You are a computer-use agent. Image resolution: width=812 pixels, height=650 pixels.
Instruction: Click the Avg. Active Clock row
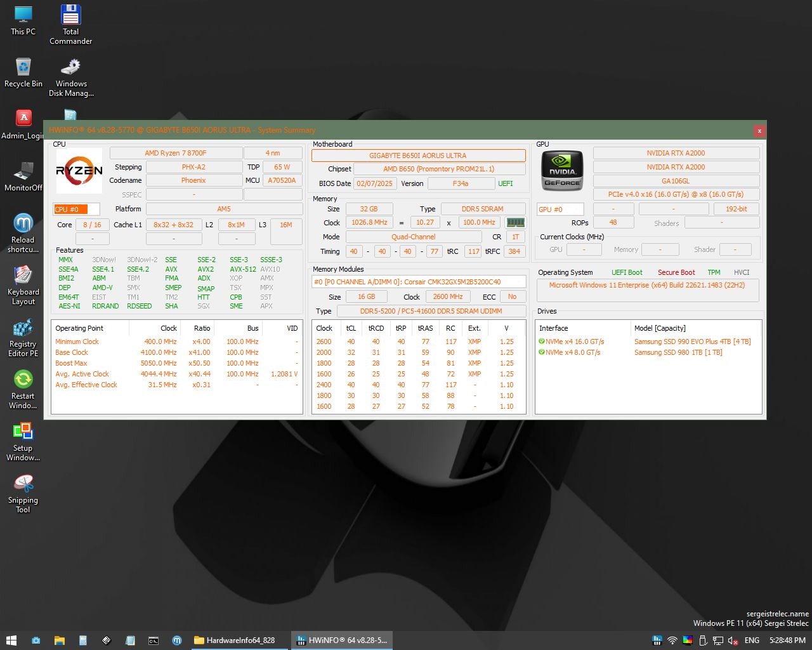tap(176, 374)
